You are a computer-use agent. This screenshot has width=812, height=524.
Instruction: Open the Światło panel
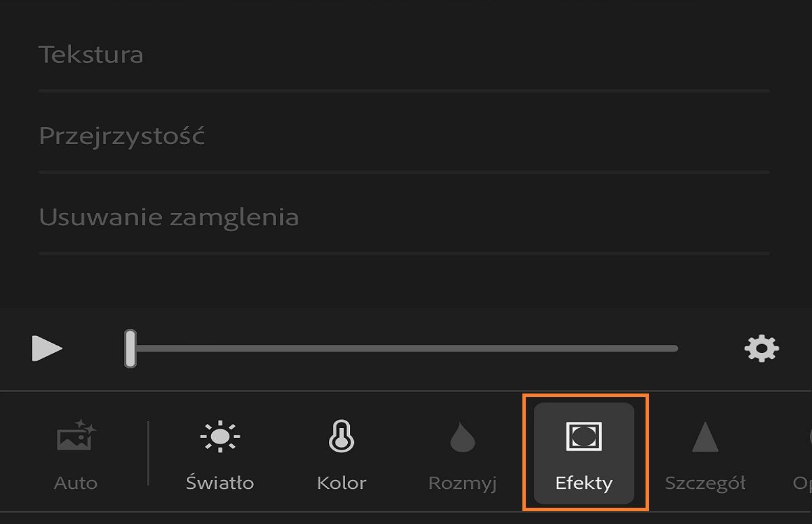(219, 453)
